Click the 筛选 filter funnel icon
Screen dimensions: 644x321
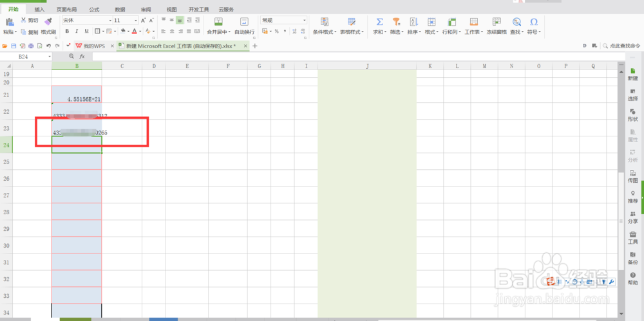pyautogui.click(x=396, y=22)
